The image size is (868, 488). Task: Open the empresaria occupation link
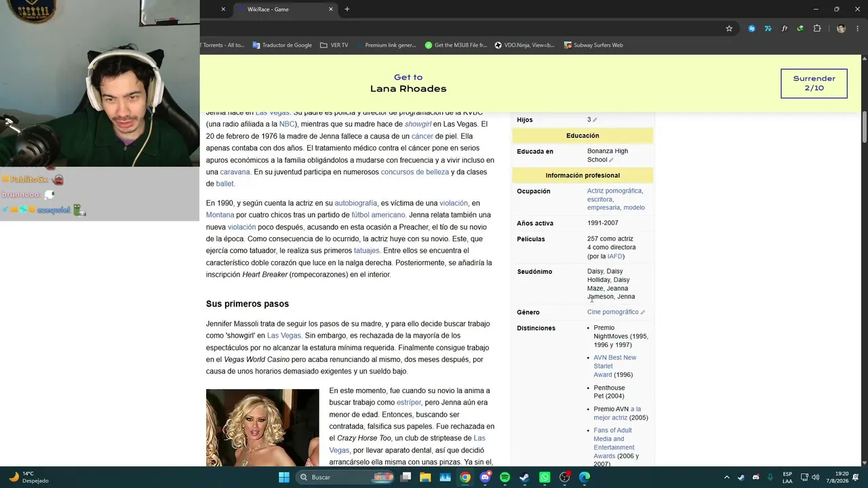click(x=603, y=207)
